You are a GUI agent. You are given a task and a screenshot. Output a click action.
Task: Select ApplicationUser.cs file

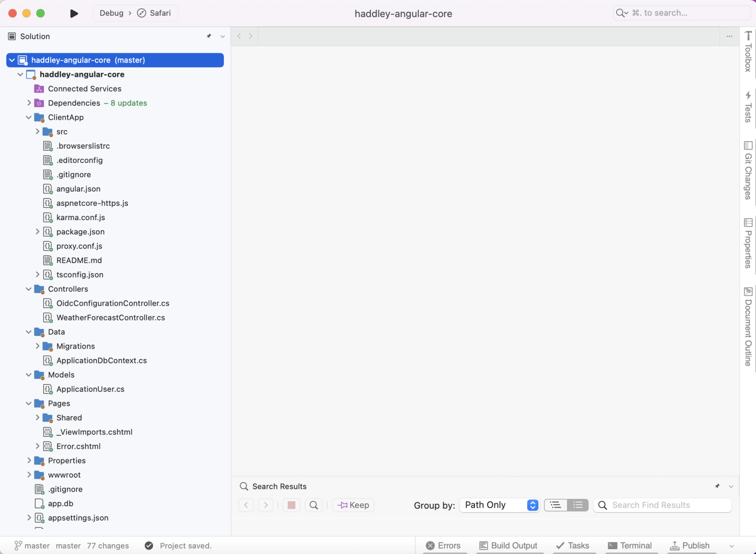tap(90, 389)
